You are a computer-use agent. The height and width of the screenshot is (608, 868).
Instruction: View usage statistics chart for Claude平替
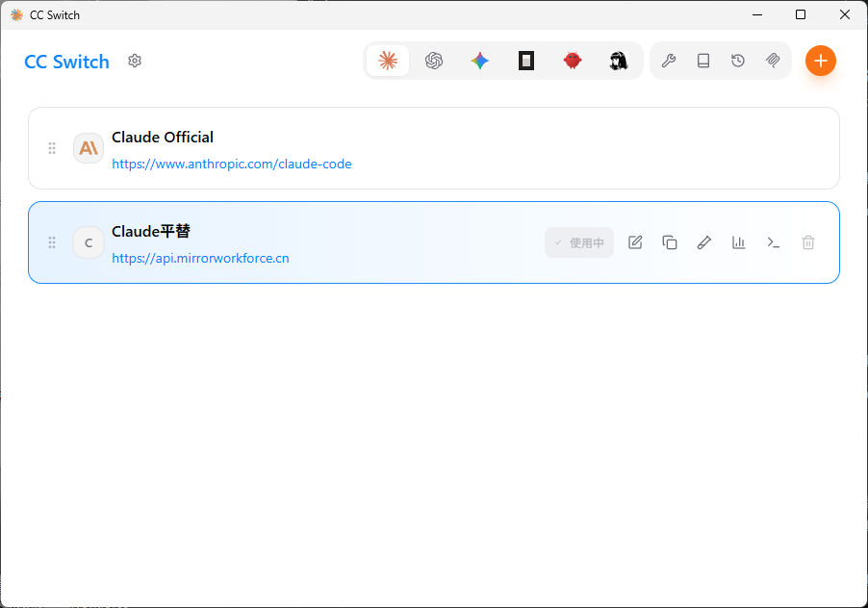tap(739, 242)
